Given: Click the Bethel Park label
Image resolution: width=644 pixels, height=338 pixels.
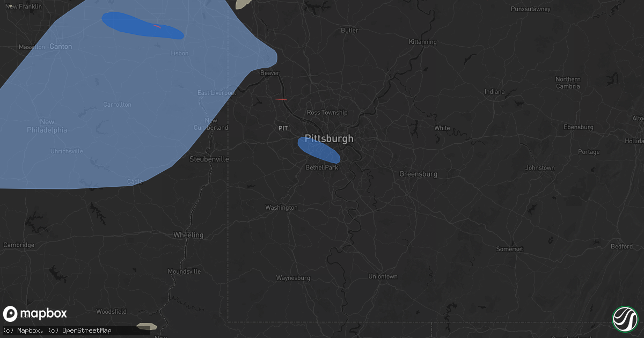Looking at the screenshot, I should pyautogui.click(x=322, y=167).
